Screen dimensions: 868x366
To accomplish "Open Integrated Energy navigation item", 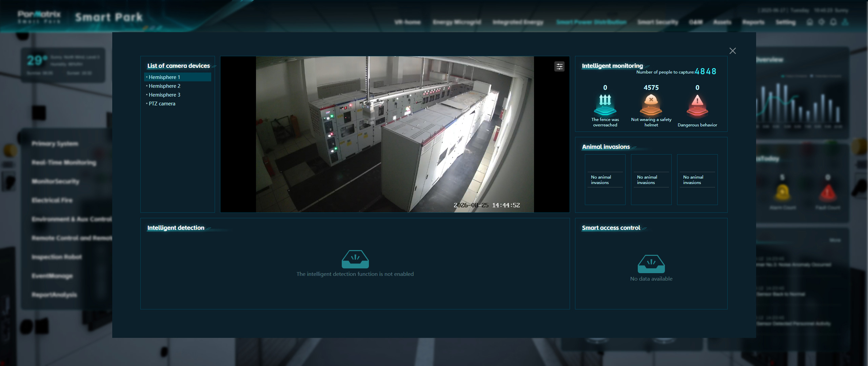I will [518, 22].
